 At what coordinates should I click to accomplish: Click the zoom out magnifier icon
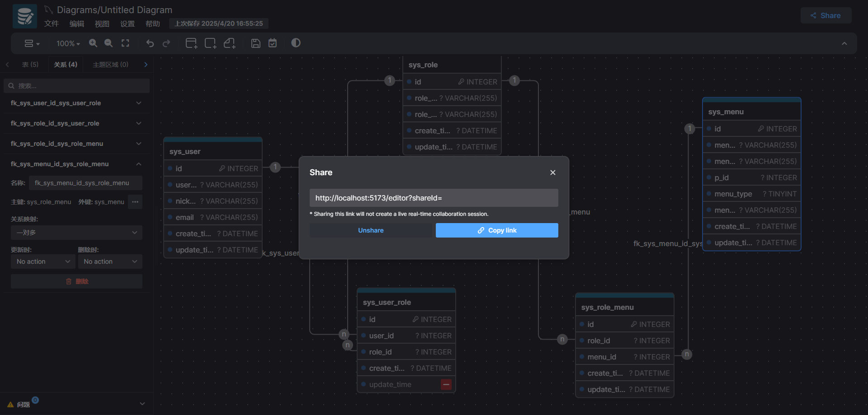pos(108,43)
